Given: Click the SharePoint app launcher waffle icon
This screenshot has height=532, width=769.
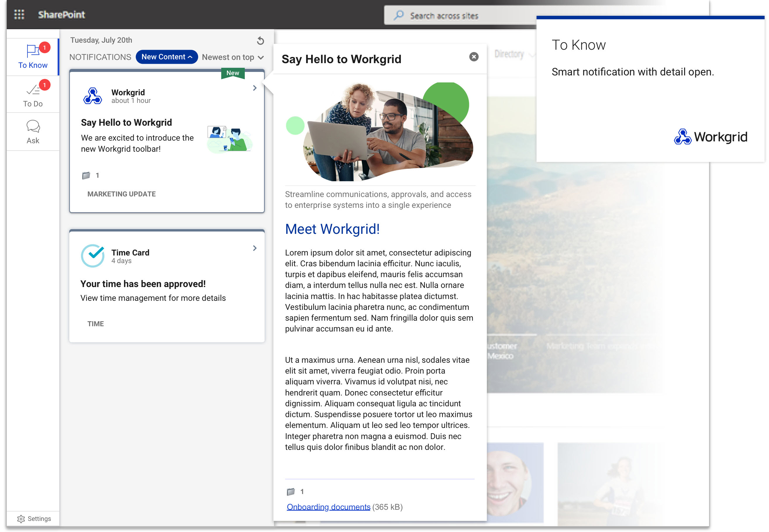Looking at the screenshot, I should (x=19, y=15).
